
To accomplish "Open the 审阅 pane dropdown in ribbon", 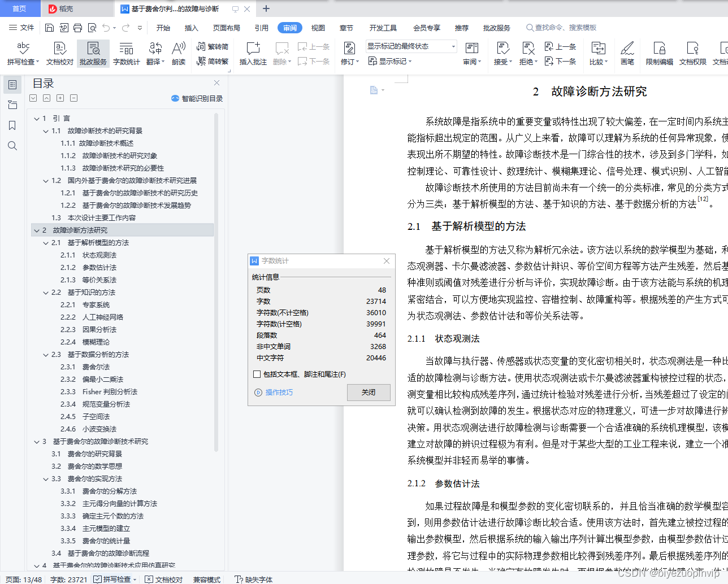I will (x=472, y=53).
